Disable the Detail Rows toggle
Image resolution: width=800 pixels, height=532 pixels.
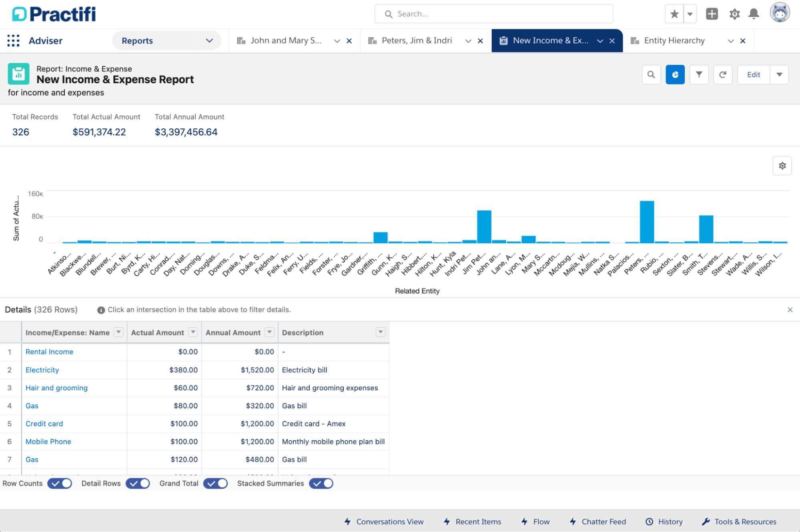click(x=138, y=483)
